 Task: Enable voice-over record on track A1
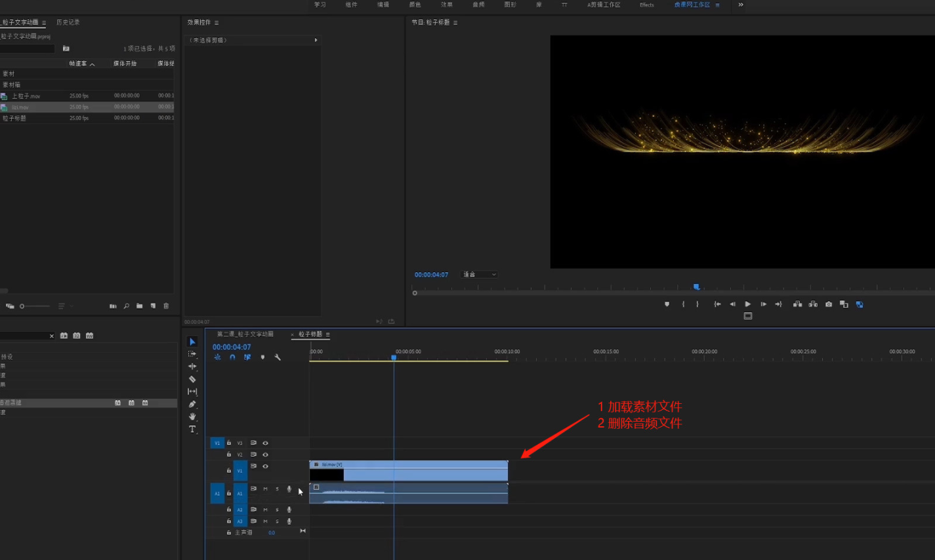(x=289, y=489)
